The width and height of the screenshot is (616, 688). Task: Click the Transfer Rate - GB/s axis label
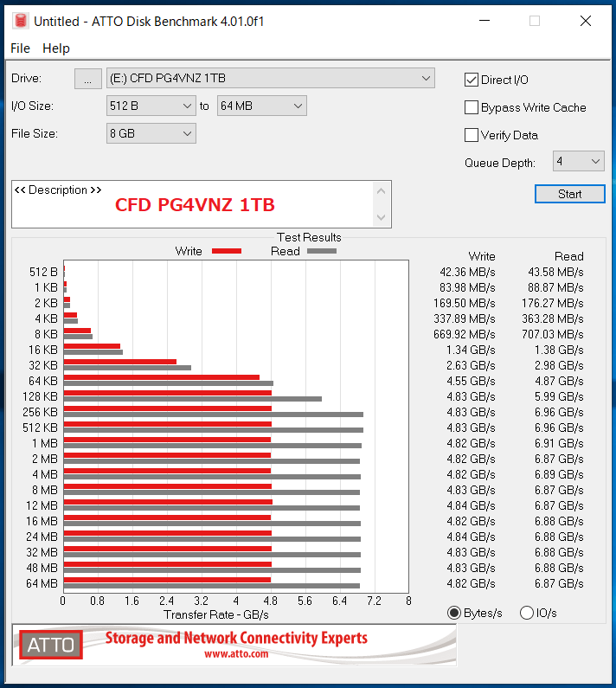216,614
